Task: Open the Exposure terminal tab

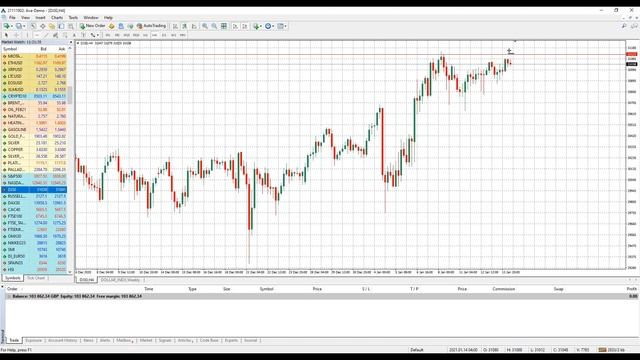Action: pos(33,340)
